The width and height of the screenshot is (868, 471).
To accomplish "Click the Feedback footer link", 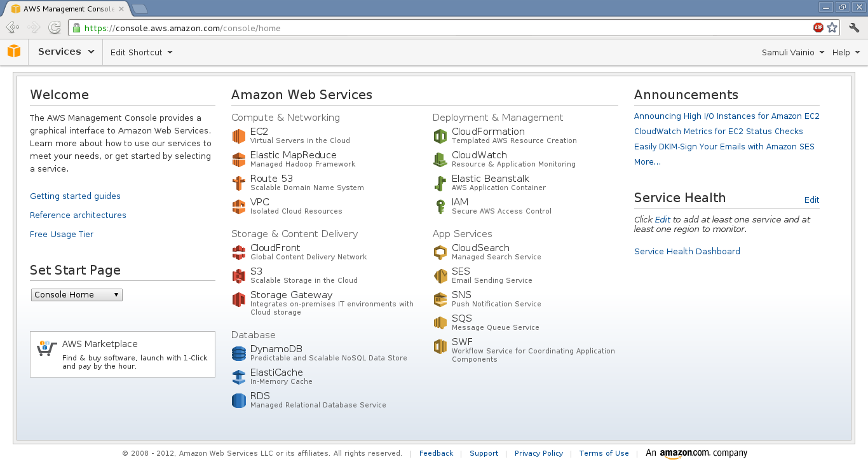I will [436, 453].
